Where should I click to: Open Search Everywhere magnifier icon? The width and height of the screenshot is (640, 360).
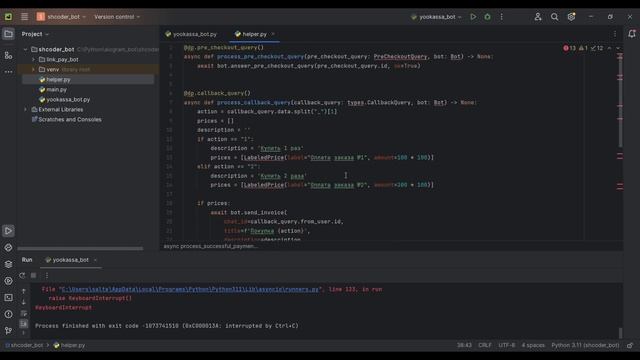[554, 17]
